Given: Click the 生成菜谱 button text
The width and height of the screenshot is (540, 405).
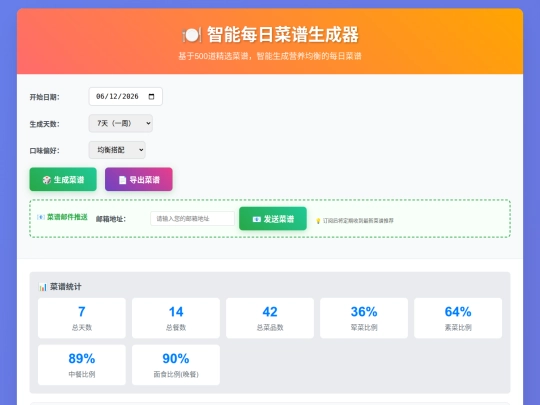Looking at the screenshot, I should click(69, 180).
